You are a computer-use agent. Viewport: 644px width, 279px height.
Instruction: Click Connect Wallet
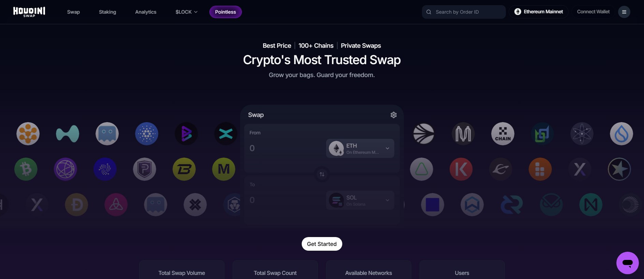pos(593,12)
